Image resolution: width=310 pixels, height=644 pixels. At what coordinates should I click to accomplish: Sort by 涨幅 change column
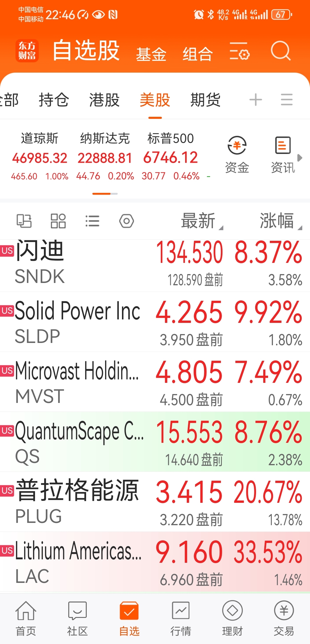pyautogui.click(x=281, y=221)
